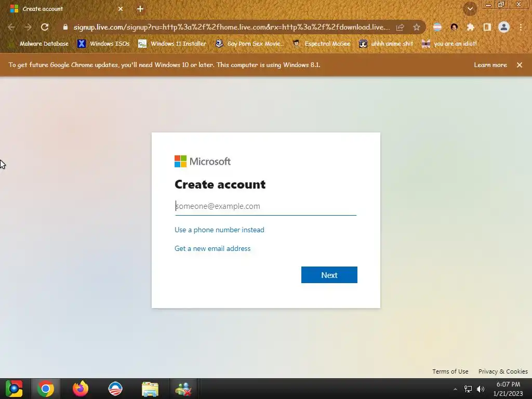Click the Microsoft logo
Viewport: 532px width, 399px height.
point(203,162)
